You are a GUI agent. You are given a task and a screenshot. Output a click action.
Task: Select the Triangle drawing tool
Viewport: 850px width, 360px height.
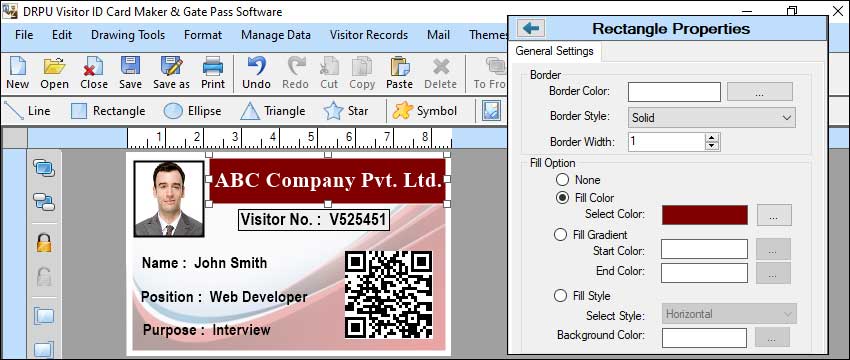pos(273,111)
